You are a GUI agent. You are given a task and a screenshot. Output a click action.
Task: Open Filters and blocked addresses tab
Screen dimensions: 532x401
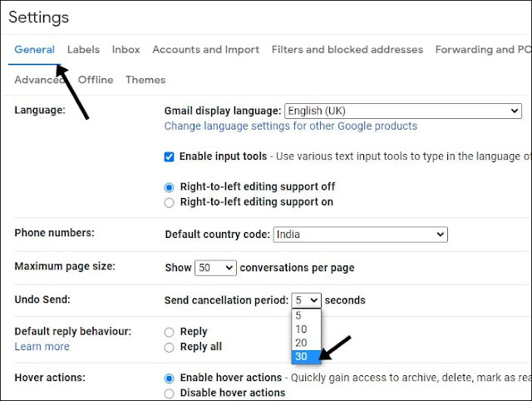coord(347,50)
